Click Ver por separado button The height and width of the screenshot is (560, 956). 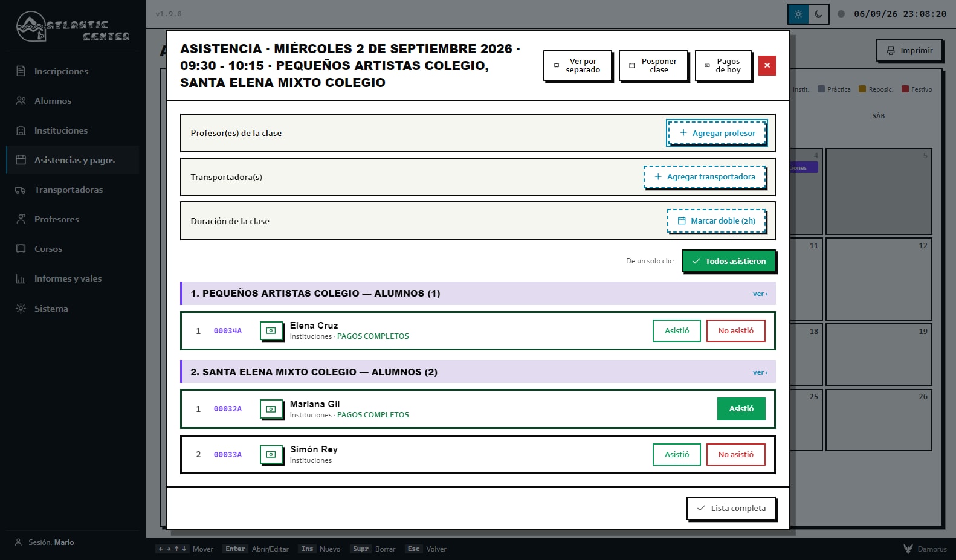pyautogui.click(x=578, y=65)
